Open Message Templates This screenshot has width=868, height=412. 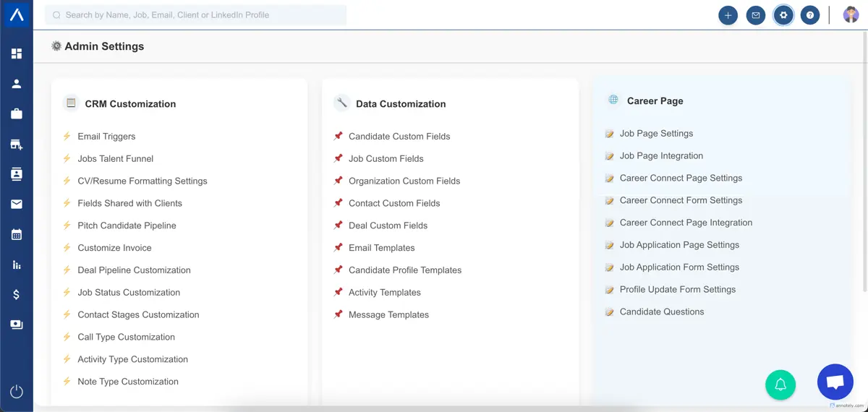(389, 315)
